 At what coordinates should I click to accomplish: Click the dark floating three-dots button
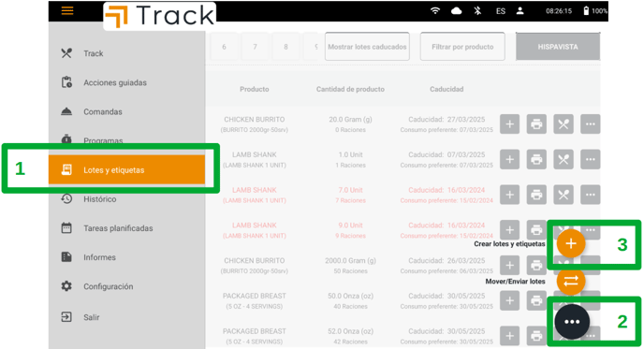pos(572,322)
